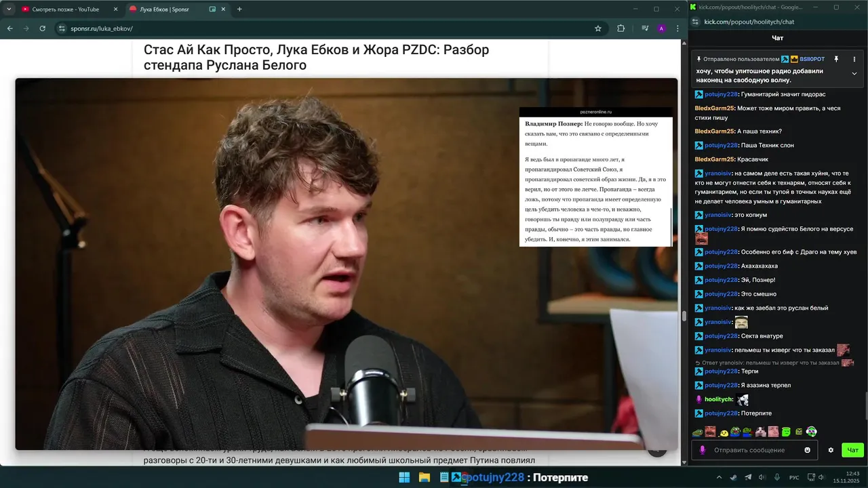Bookmark this page with the star icon
Screen dimensions: 868x488
click(x=598, y=28)
